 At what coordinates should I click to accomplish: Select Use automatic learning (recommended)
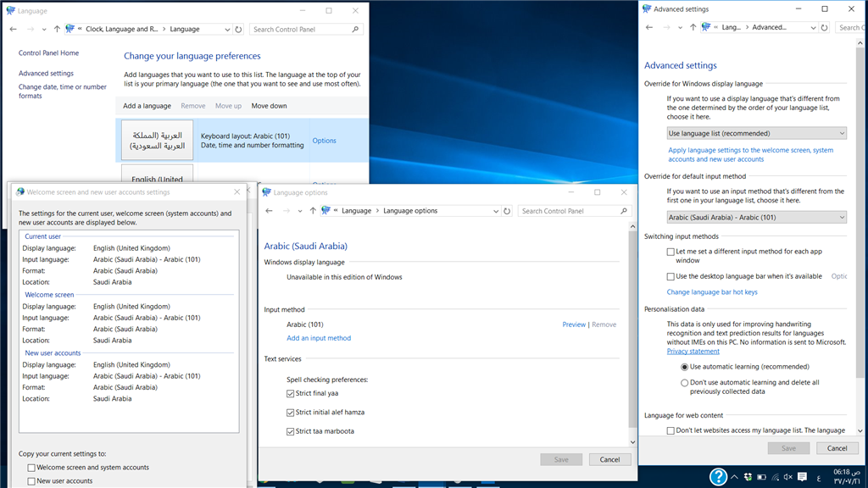tap(684, 367)
